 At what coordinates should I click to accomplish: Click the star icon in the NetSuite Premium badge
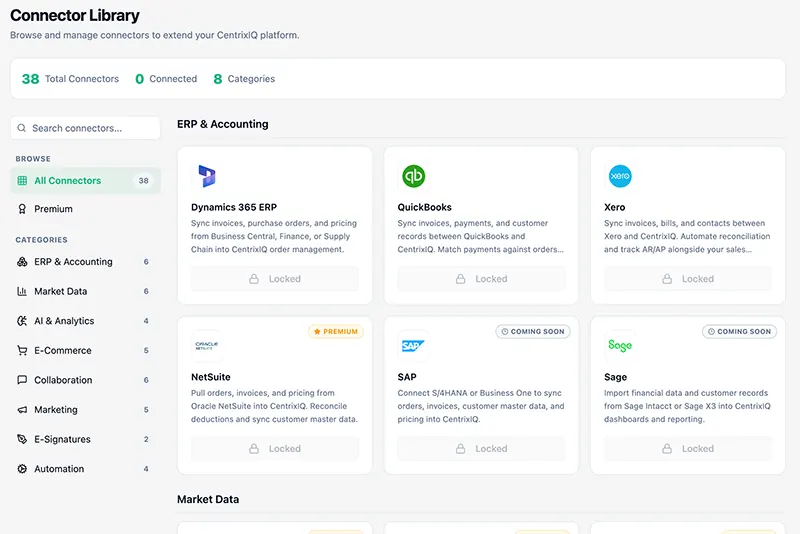tap(317, 332)
